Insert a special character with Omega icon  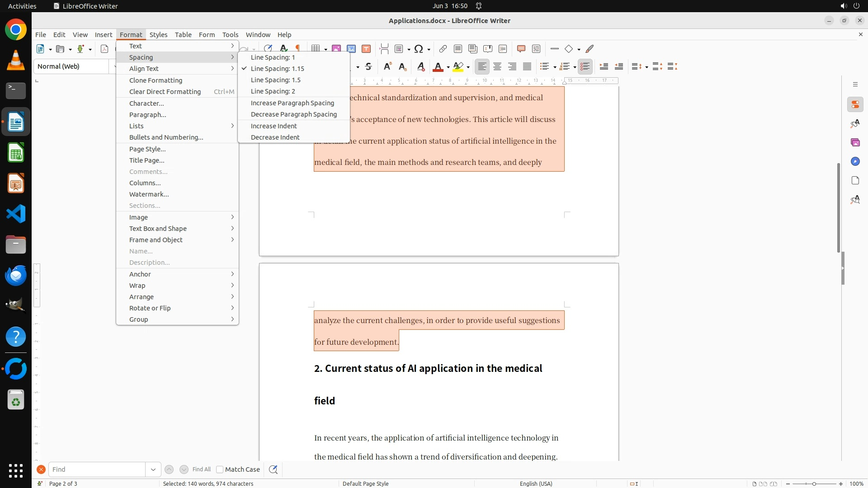point(419,49)
